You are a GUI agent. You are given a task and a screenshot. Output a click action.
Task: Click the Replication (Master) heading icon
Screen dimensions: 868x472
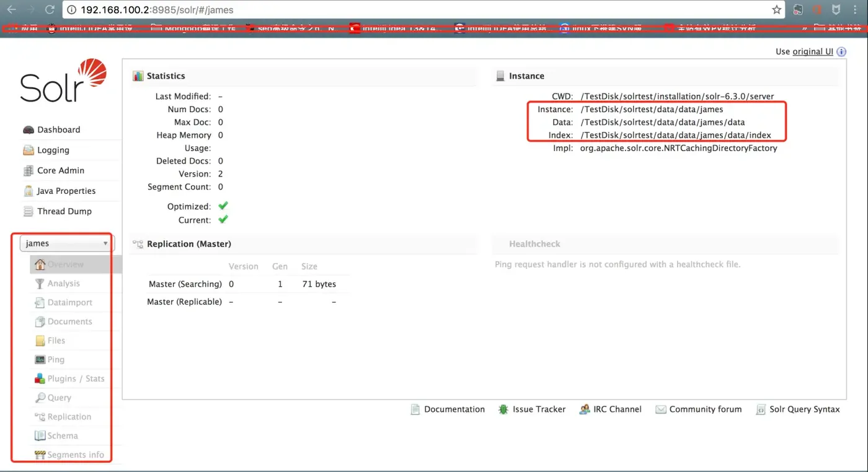[138, 244]
